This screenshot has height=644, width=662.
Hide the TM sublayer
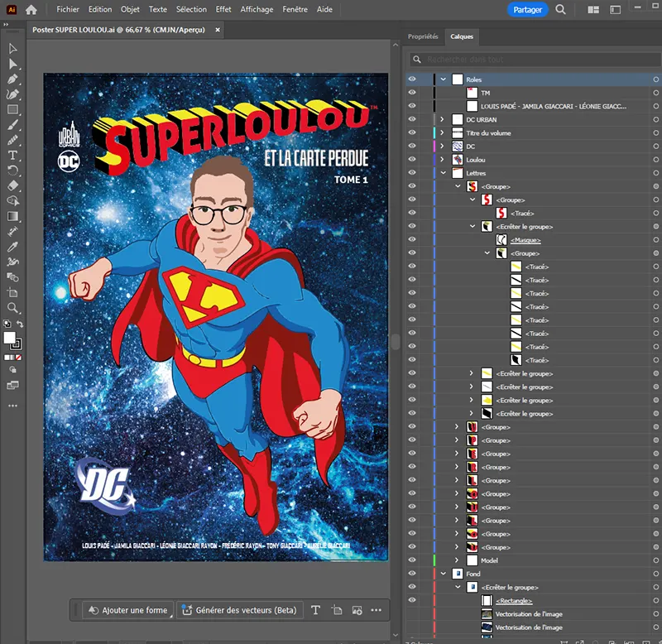[412, 93]
